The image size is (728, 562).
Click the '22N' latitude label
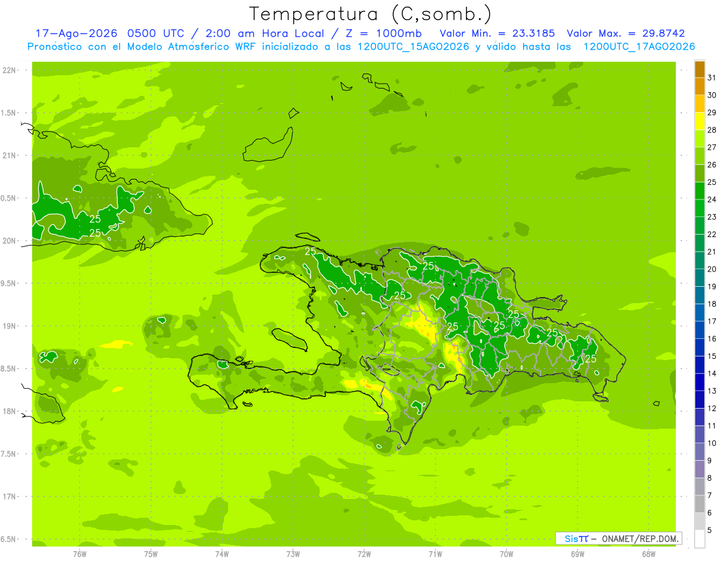point(10,70)
